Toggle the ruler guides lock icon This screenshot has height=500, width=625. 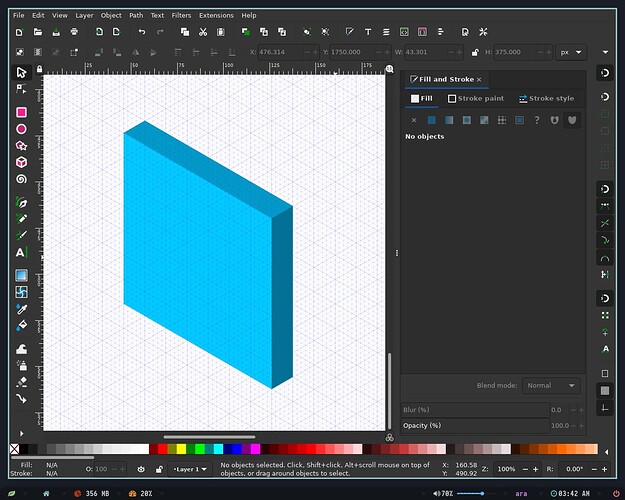pos(39,69)
